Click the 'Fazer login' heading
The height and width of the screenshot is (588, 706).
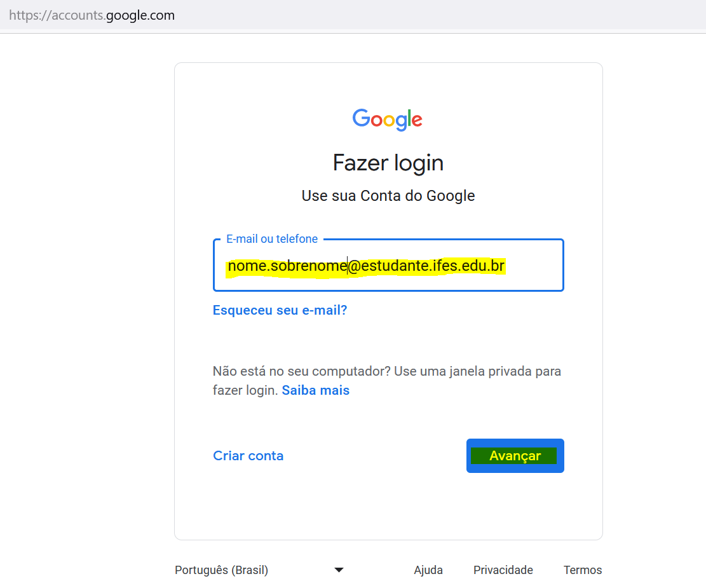click(388, 163)
